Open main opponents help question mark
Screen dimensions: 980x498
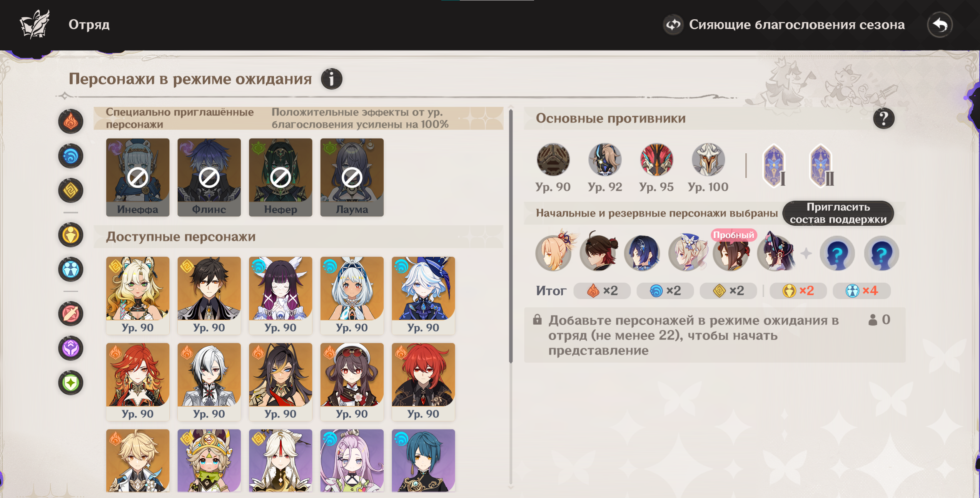click(884, 119)
